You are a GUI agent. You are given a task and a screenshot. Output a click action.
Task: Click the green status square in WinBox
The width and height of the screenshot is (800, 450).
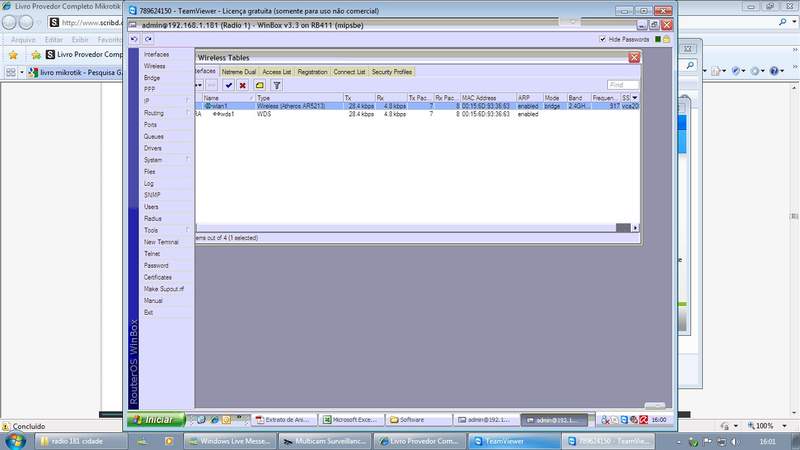658,39
